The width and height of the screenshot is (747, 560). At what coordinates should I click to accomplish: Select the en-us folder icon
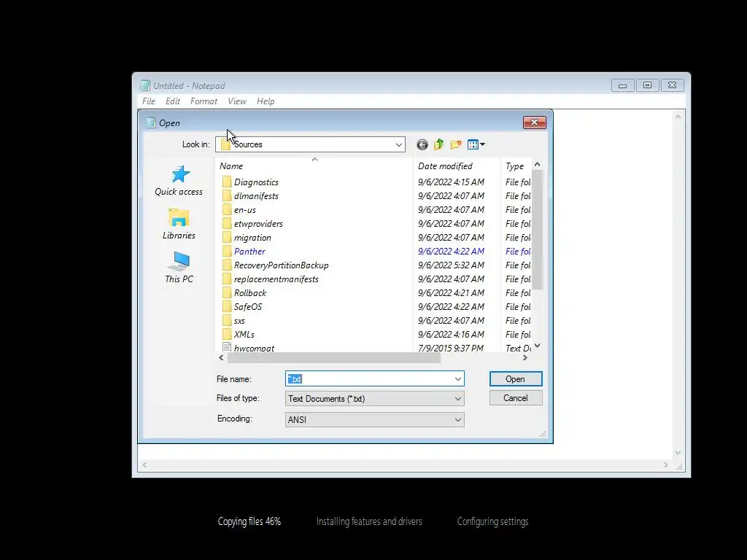[227, 209]
